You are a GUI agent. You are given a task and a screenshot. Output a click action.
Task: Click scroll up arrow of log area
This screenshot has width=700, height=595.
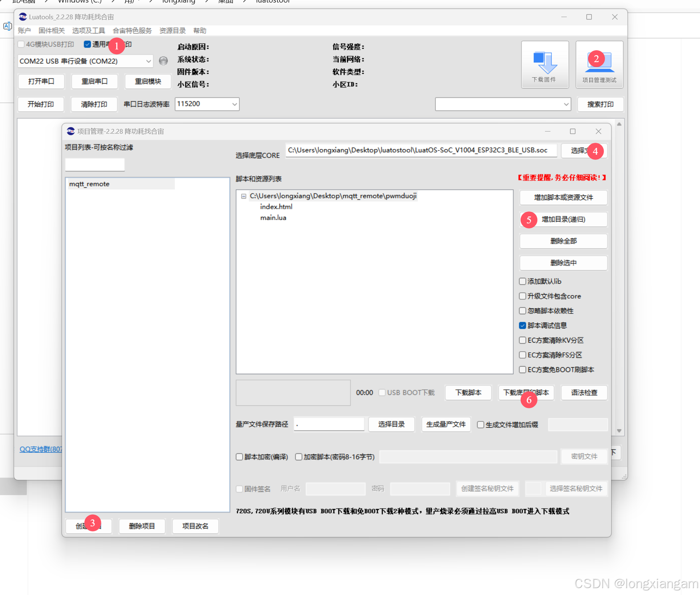619,124
